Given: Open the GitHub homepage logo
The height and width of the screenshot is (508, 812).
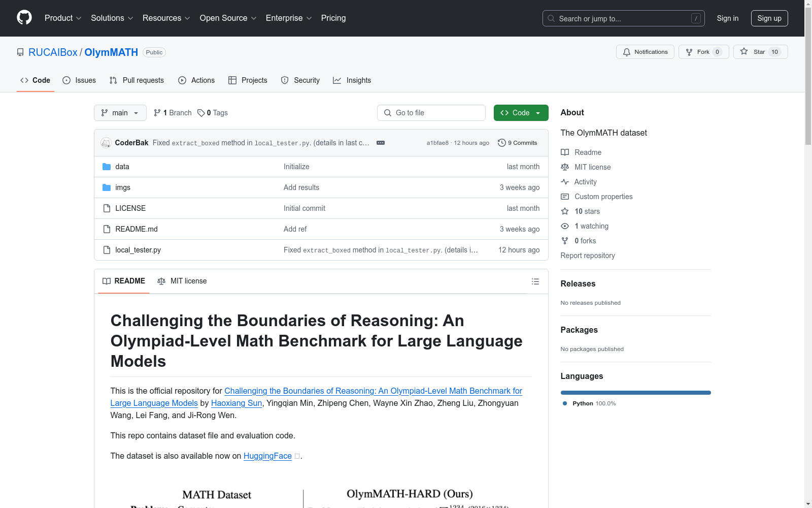Looking at the screenshot, I should 24,18.
